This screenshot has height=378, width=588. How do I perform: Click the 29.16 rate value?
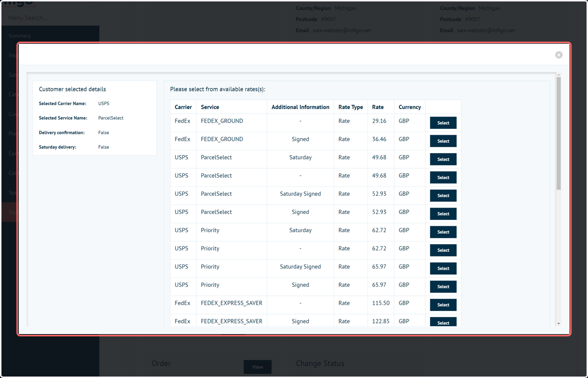(x=379, y=121)
